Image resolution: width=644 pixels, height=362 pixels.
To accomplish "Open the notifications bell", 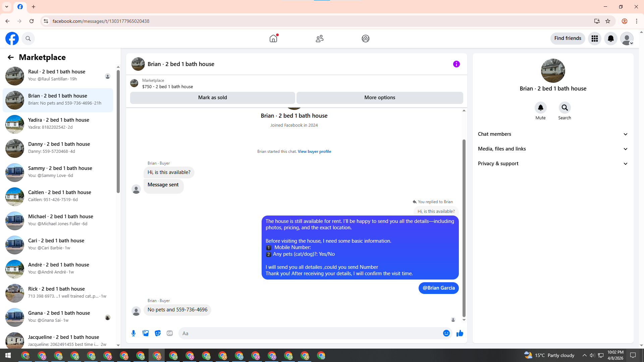I will 610,39.
